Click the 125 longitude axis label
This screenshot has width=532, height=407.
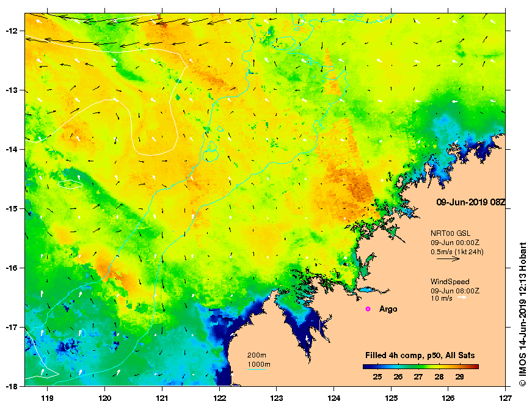coord(391,398)
